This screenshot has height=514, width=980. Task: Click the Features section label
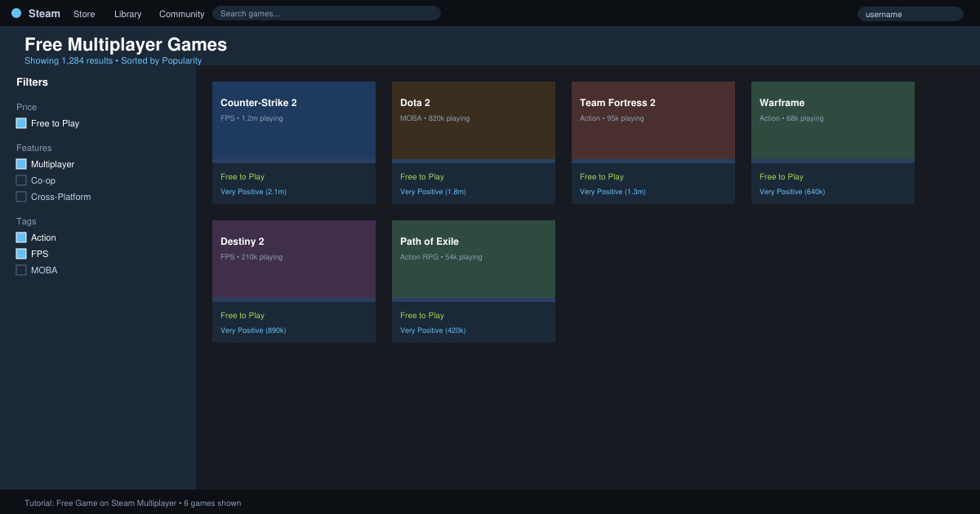tap(33, 148)
